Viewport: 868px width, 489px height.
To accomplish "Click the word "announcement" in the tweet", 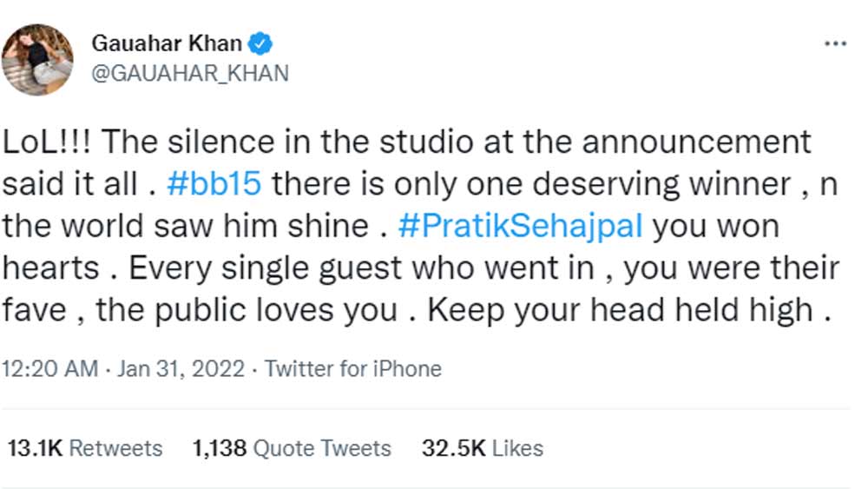I will pos(697,141).
